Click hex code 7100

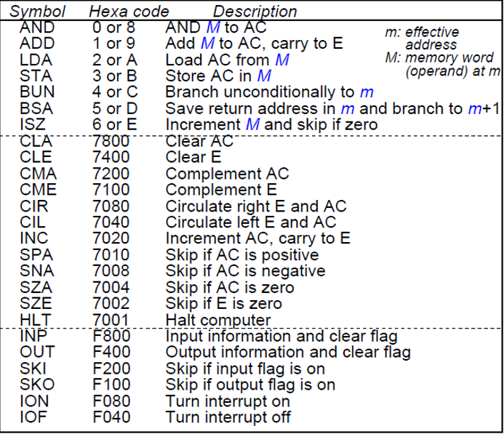pyautogui.click(x=111, y=190)
